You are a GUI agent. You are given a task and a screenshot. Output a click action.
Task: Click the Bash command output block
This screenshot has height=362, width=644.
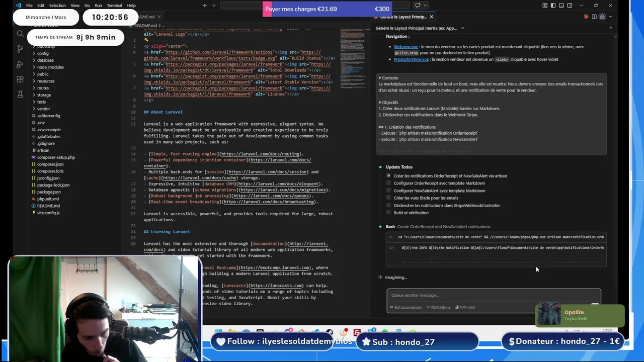(496, 249)
